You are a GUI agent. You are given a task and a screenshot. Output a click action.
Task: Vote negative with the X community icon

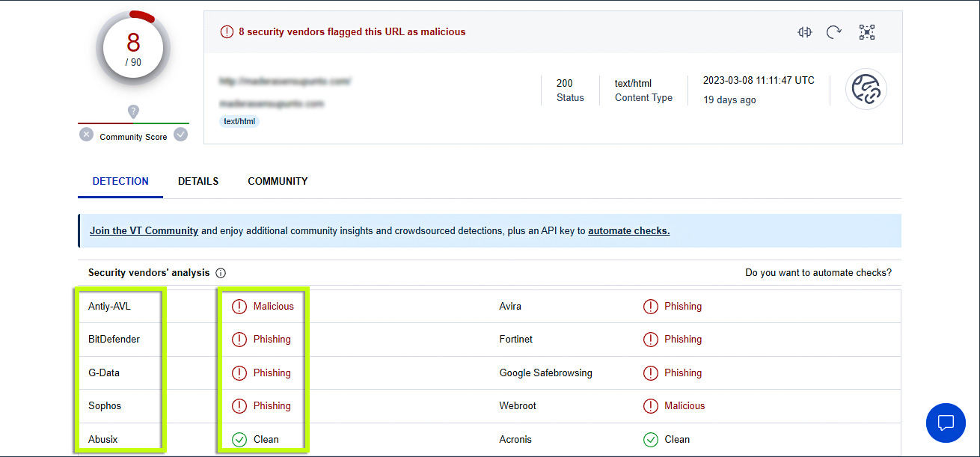coord(87,135)
